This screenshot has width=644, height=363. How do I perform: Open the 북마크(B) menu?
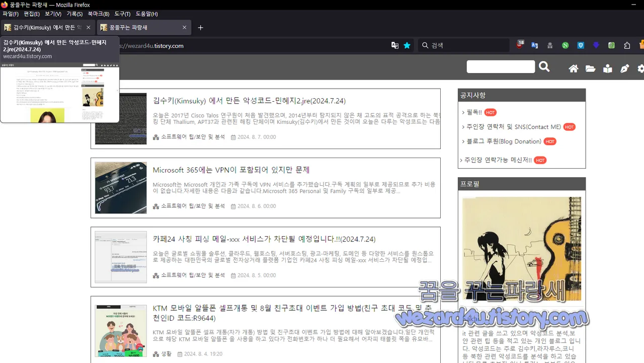point(99,14)
